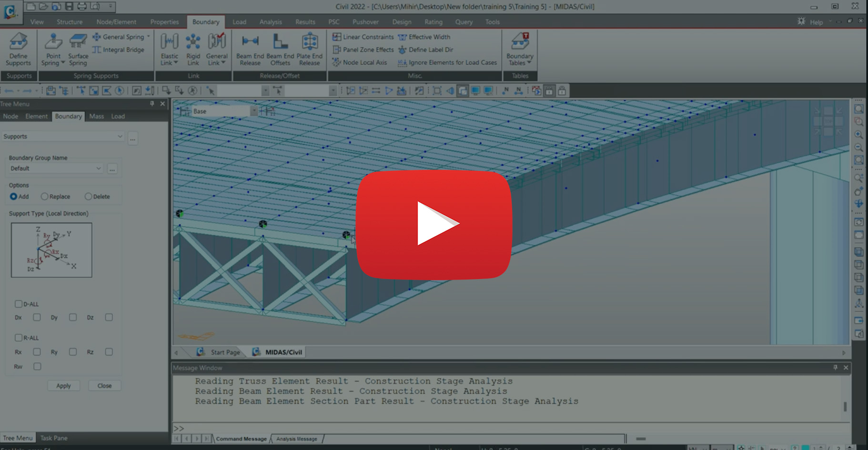The image size is (868, 450).
Task: Expand Point Spring dropdown arrow
Action: (x=63, y=62)
